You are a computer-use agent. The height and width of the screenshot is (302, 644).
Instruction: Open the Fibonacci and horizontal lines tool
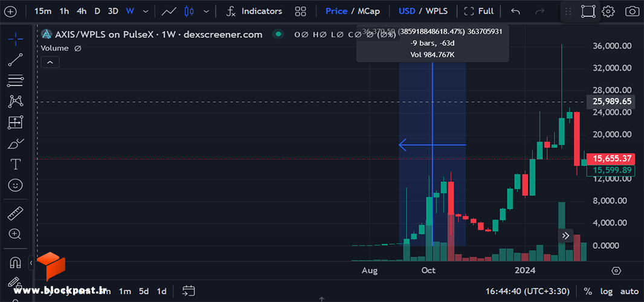pyautogui.click(x=15, y=80)
